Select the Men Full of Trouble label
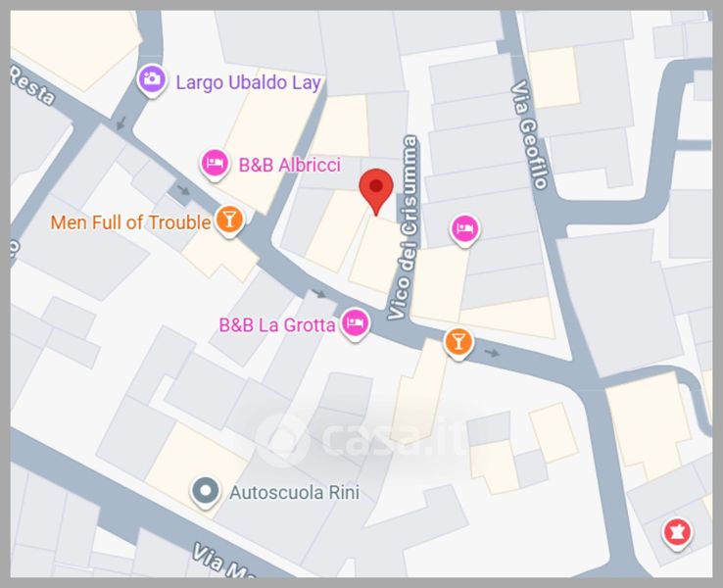Viewport: 723px width, 588px height. (130, 222)
